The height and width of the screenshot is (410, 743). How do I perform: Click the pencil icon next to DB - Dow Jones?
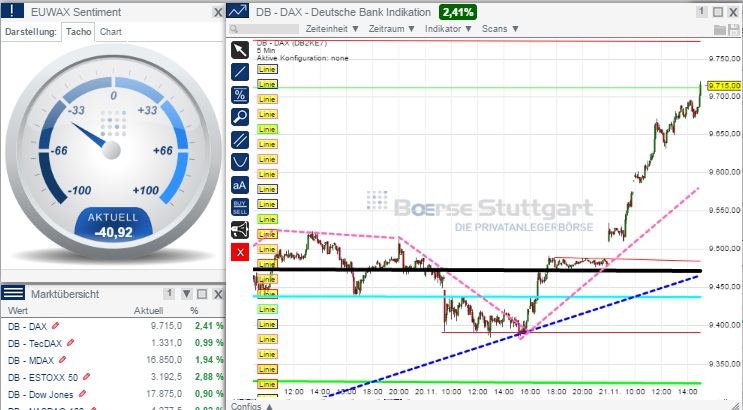[x=82, y=393]
